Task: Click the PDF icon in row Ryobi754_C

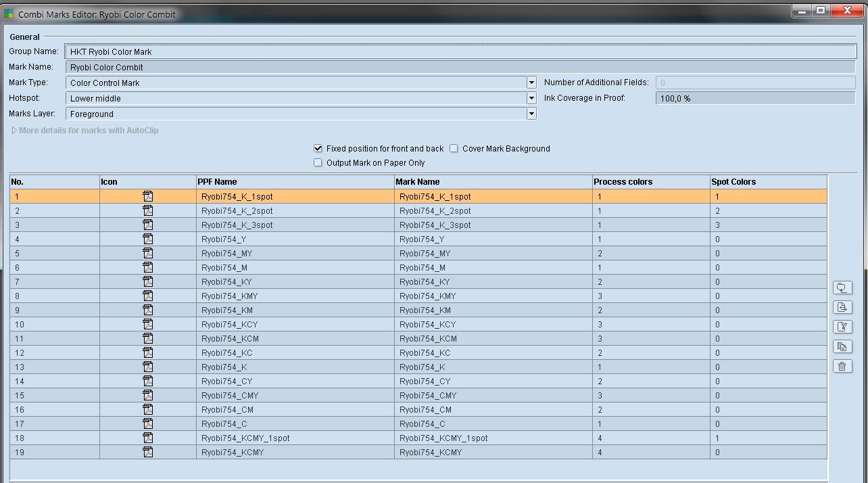Action: [148, 423]
